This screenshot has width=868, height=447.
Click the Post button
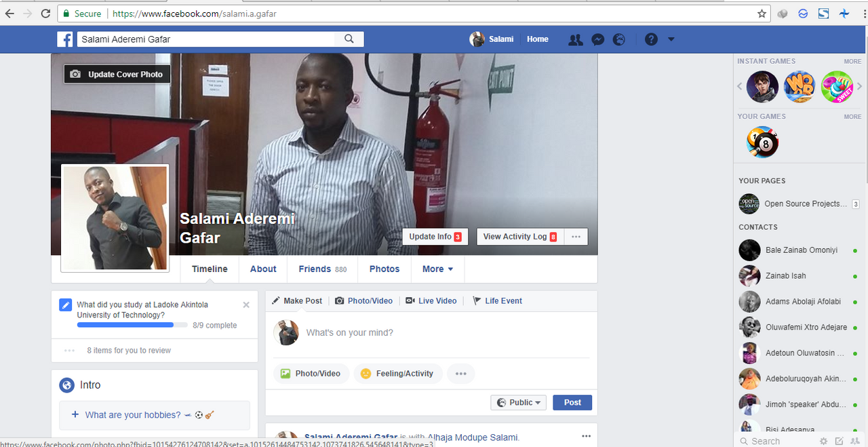coord(572,402)
